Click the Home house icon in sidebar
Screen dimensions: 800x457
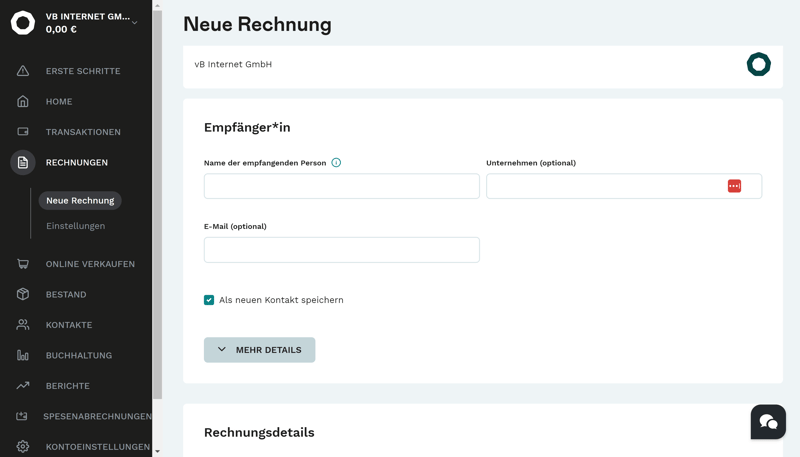(23, 101)
